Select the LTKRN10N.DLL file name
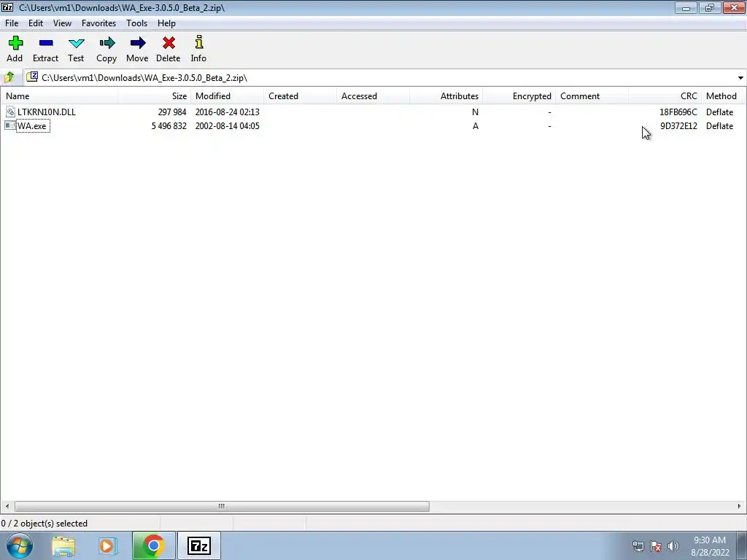This screenshot has height=560, width=747. click(x=47, y=112)
